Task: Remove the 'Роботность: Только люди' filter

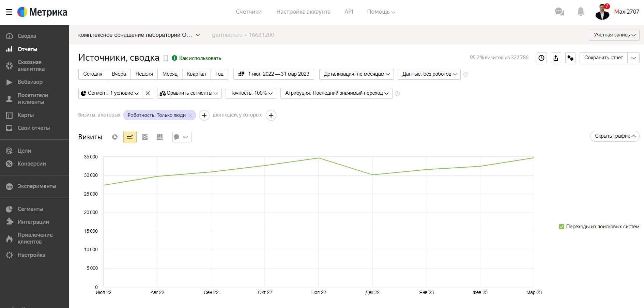Action: 190,115
